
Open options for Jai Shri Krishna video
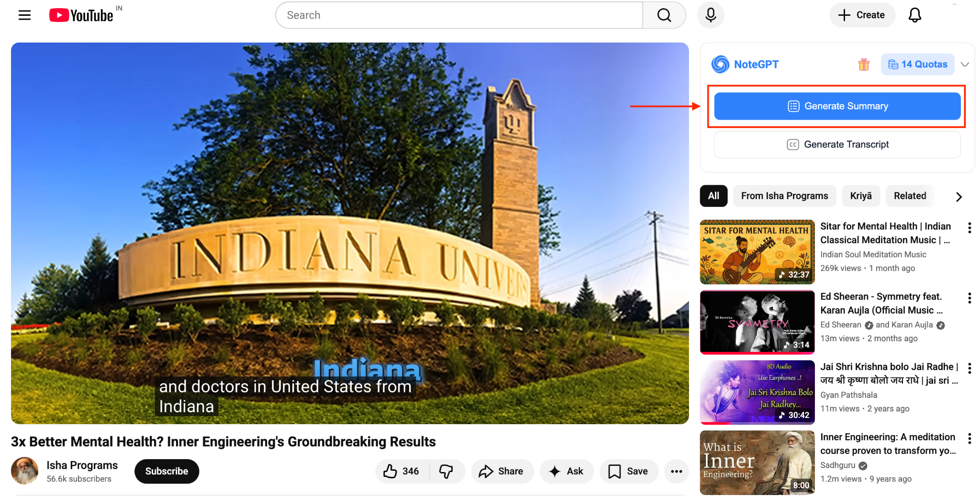point(969,368)
